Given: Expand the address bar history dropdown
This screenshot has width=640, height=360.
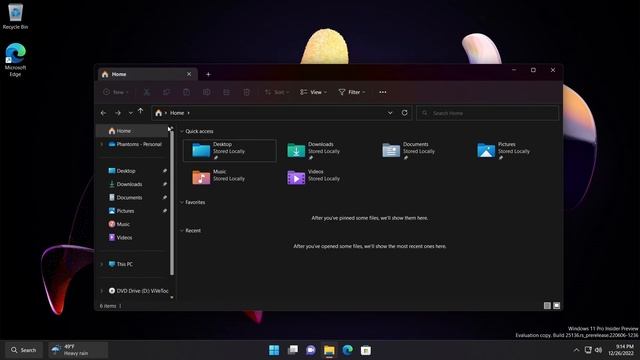Looking at the screenshot, I should (390, 113).
